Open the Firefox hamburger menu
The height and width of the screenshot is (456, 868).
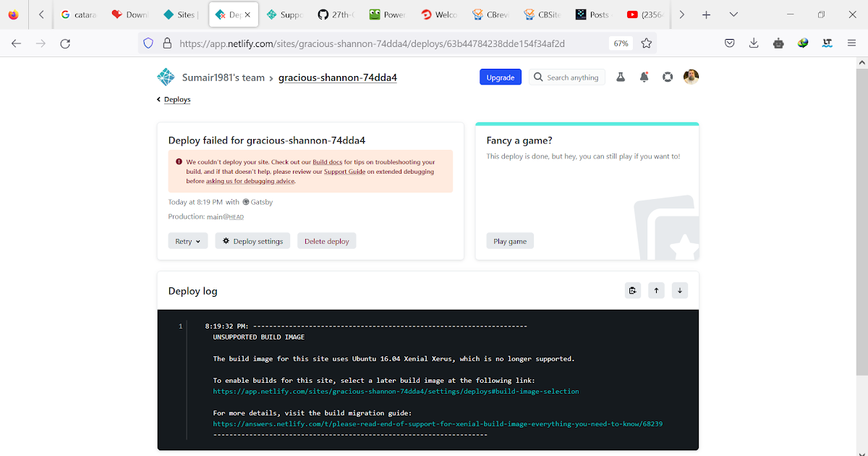pyautogui.click(x=851, y=43)
